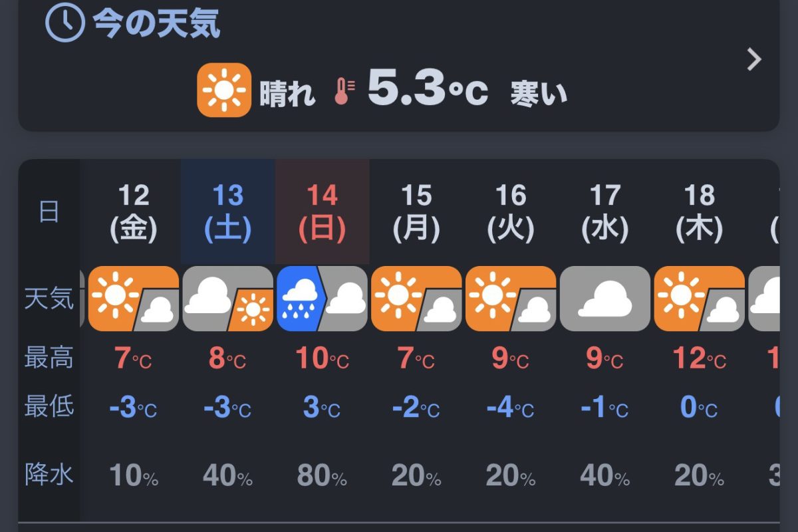Click the 降水 row label
This screenshot has width=798, height=532.
click(x=49, y=475)
